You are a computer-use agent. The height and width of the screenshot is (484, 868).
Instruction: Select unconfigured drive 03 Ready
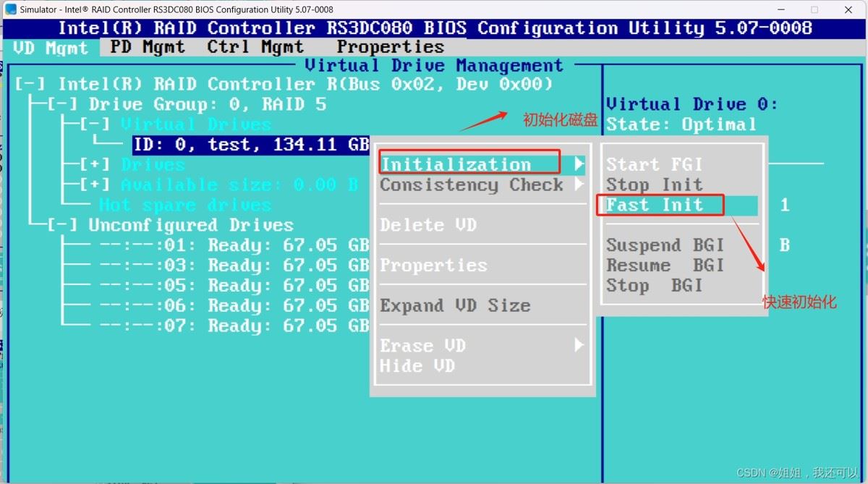click(x=234, y=266)
